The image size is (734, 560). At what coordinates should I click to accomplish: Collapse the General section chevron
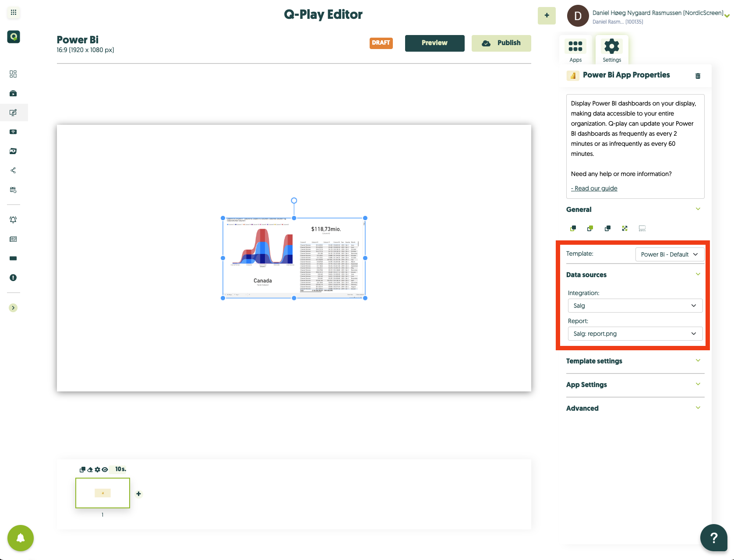(x=698, y=209)
